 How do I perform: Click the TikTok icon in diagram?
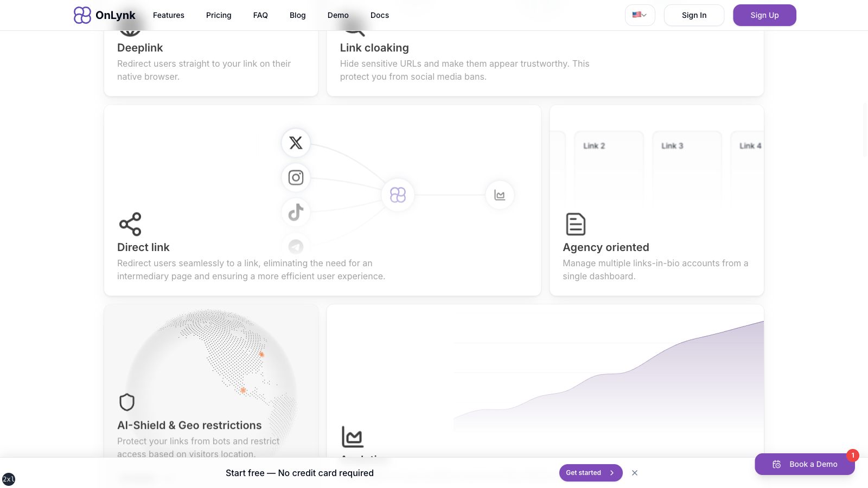[296, 212]
